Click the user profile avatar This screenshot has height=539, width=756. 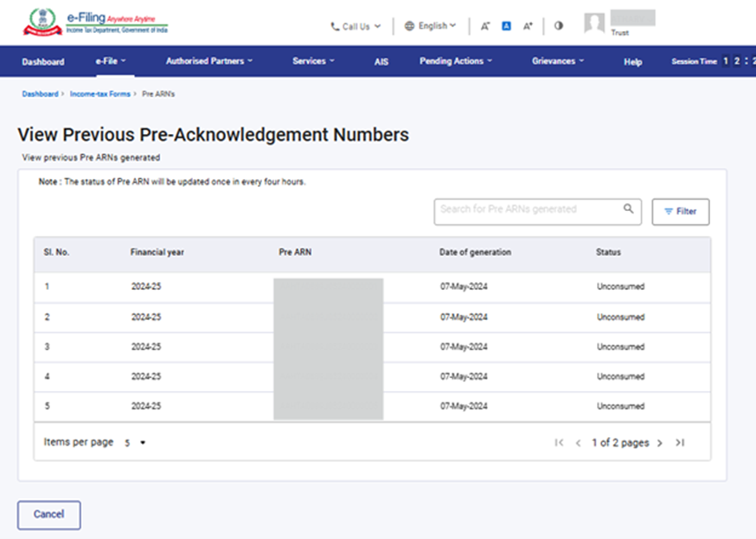coord(594,23)
